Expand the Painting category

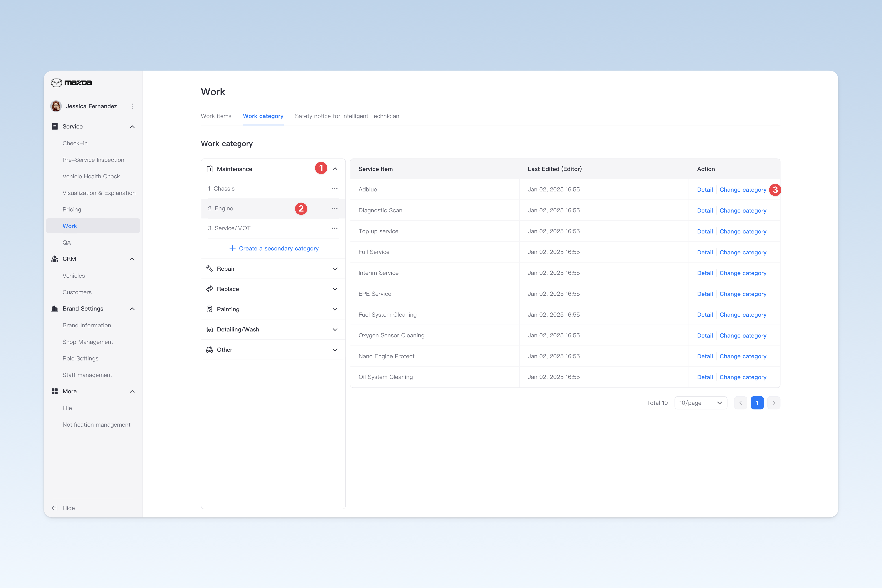(335, 309)
